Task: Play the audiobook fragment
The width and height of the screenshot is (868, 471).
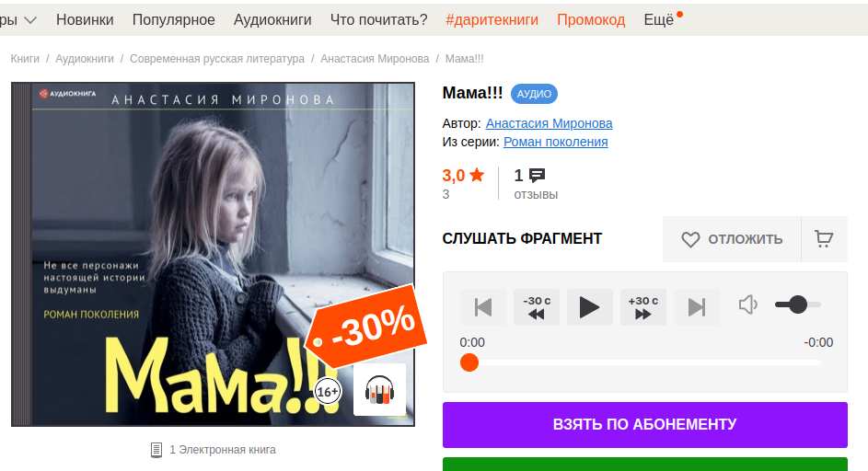Action: point(589,307)
